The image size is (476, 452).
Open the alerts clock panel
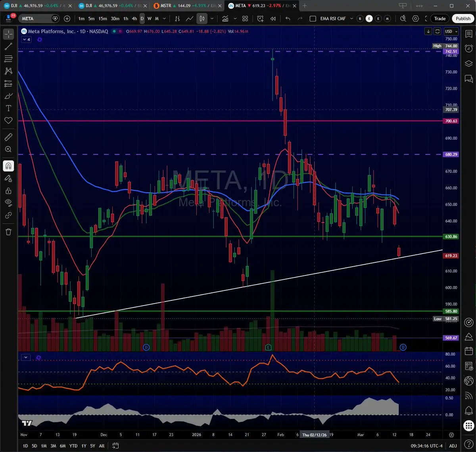pos(469,49)
